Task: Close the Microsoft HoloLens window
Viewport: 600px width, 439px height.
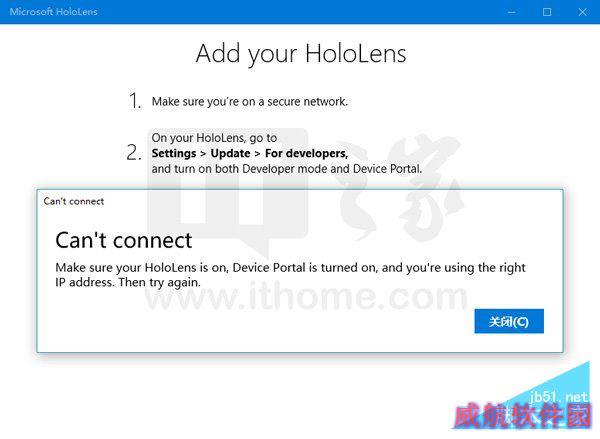Action: [x=582, y=12]
